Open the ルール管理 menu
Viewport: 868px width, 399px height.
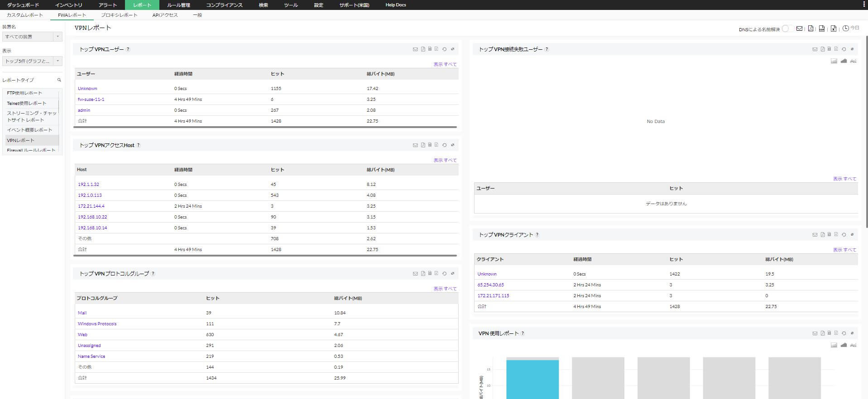tap(178, 5)
